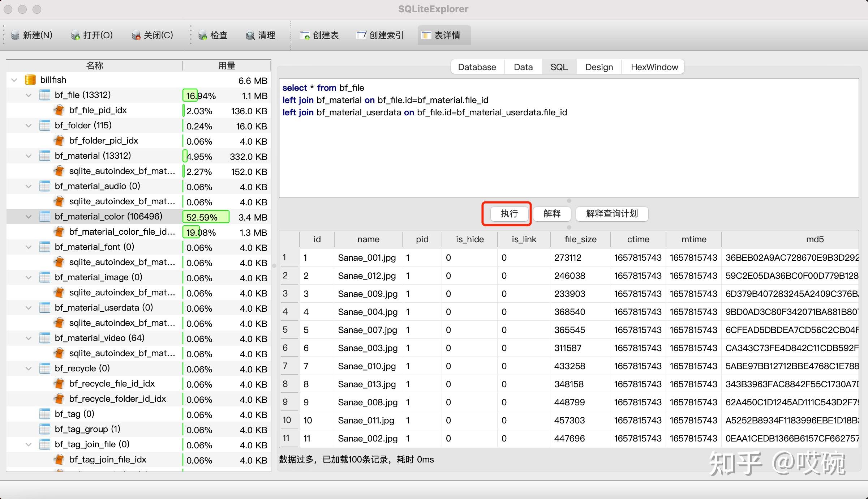868x499 pixels.
Task: Click the 关闭 database icon
Action: [x=137, y=35]
